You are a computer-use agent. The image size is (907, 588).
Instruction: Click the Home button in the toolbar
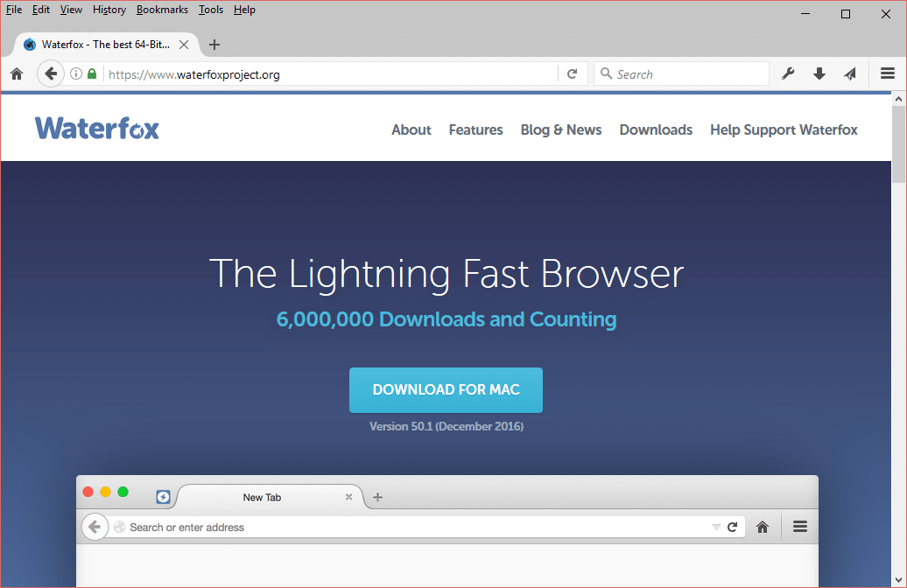pyautogui.click(x=16, y=74)
